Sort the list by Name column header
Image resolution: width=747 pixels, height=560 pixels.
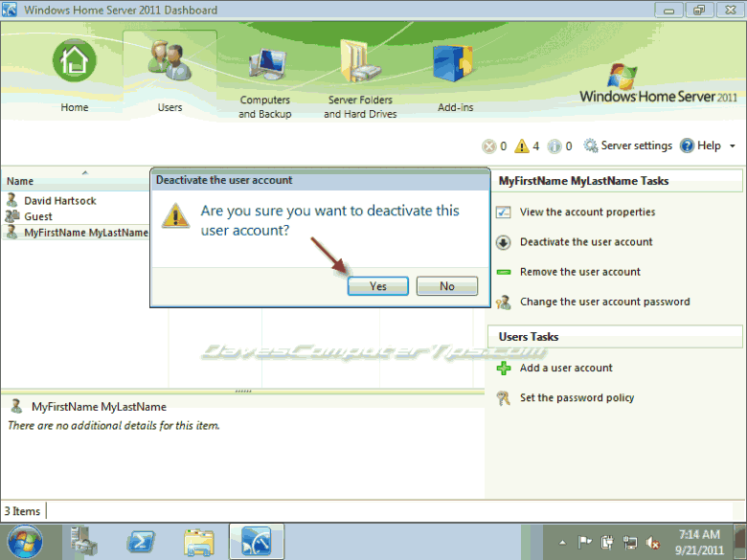[x=20, y=181]
